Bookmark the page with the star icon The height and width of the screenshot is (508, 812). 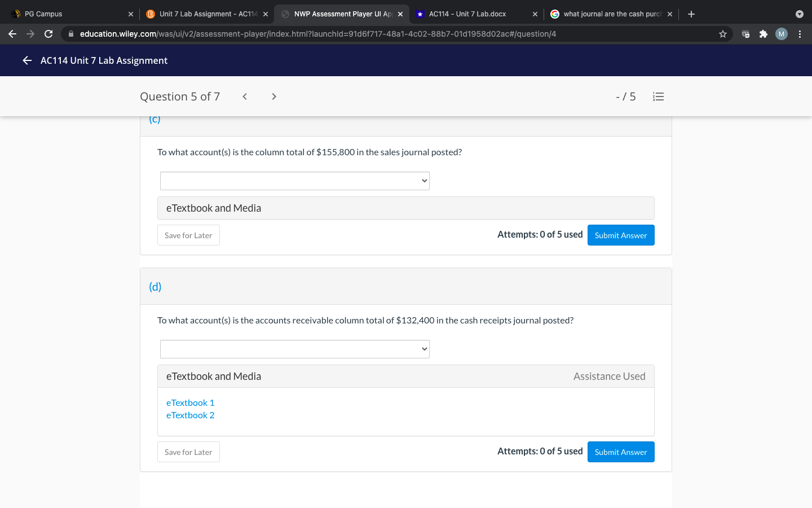[x=722, y=34]
